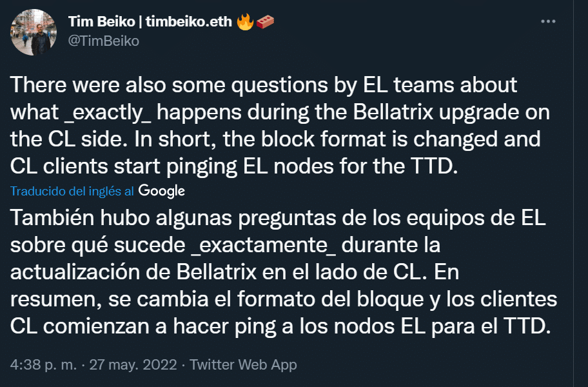Click the brick emoji after the display name
Image resolution: width=588 pixels, height=387 pixels.
tap(265, 22)
